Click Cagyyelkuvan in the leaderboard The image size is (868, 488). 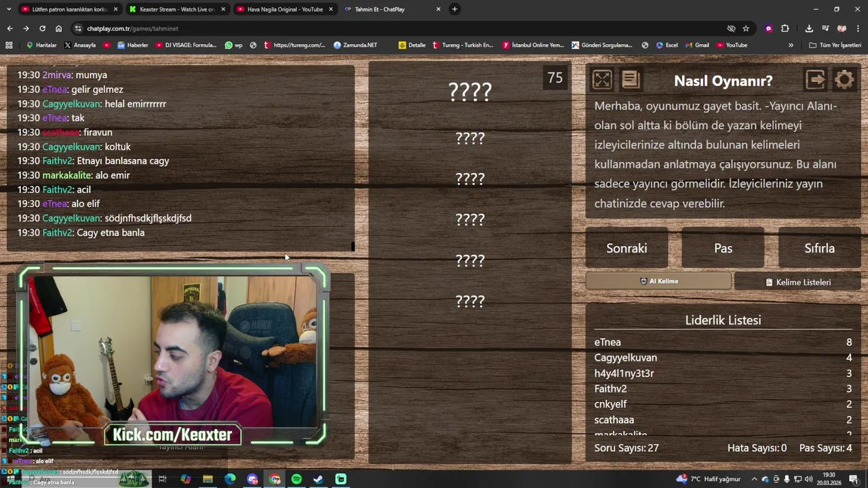point(626,358)
